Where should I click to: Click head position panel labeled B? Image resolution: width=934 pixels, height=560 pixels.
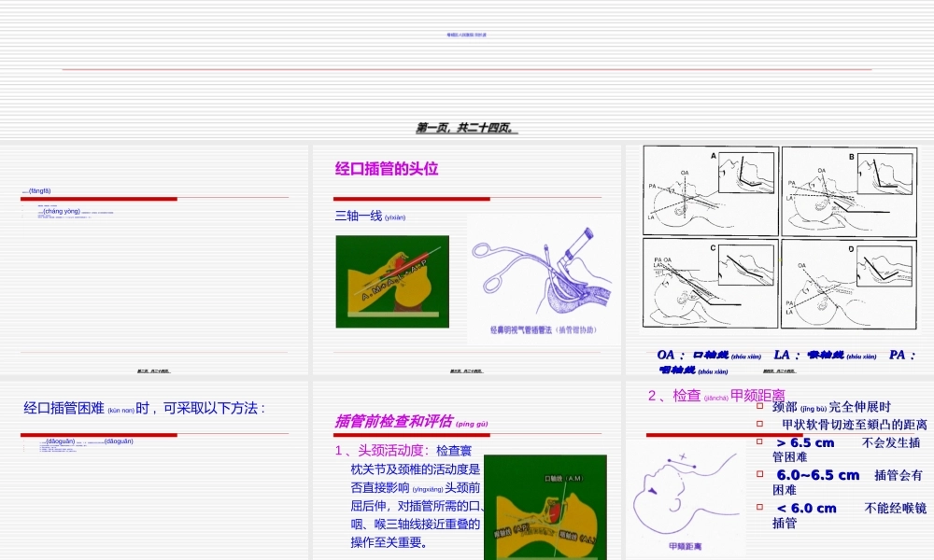tap(850, 191)
